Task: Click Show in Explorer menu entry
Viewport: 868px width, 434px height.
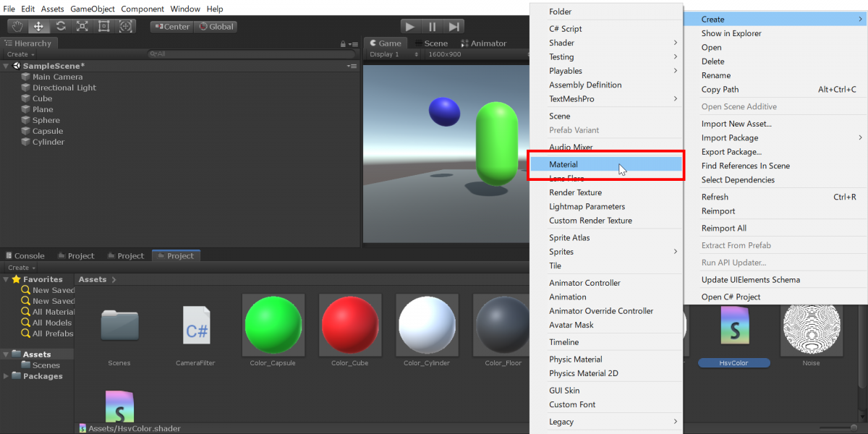Action: (x=731, y=33)
